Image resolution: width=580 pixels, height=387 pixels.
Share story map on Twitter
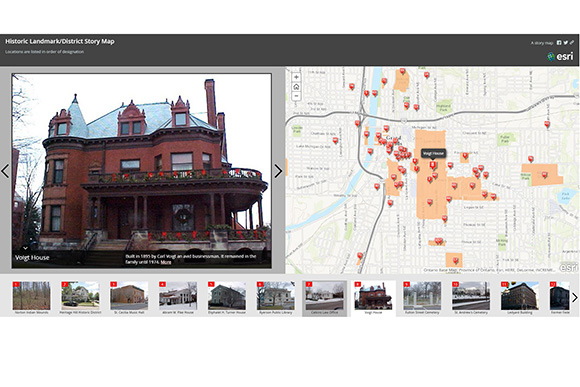click(x=566, y=43)
